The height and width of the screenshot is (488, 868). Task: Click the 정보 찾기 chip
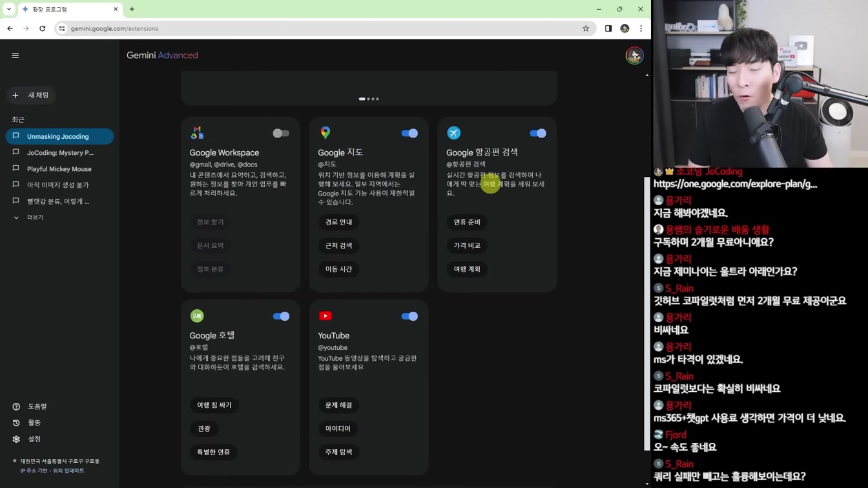coord(211,222)
